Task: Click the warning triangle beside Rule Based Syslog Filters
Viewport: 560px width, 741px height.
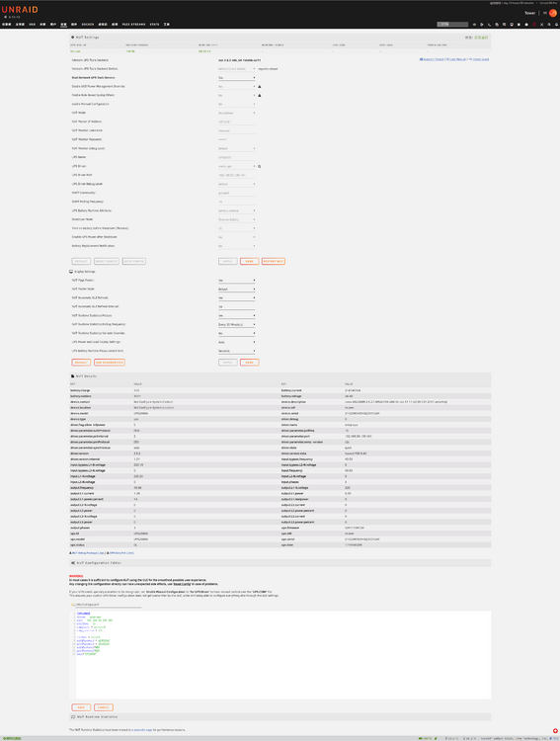Action: coord(260,96)
